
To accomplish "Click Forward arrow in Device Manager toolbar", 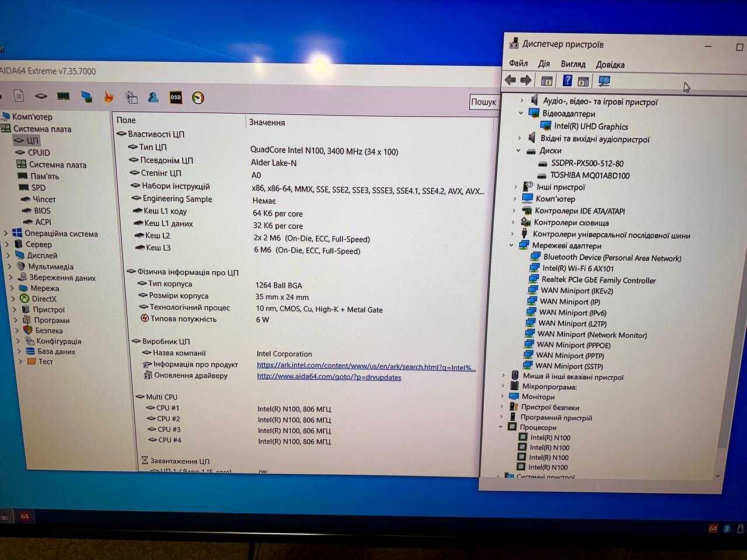I will coord(526,80).
